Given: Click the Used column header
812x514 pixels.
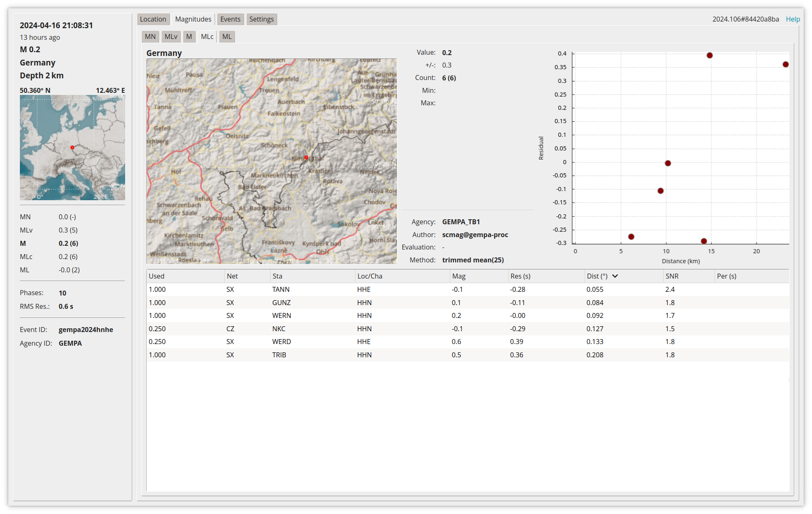Looking at the screenshot, I should point(157,276).
